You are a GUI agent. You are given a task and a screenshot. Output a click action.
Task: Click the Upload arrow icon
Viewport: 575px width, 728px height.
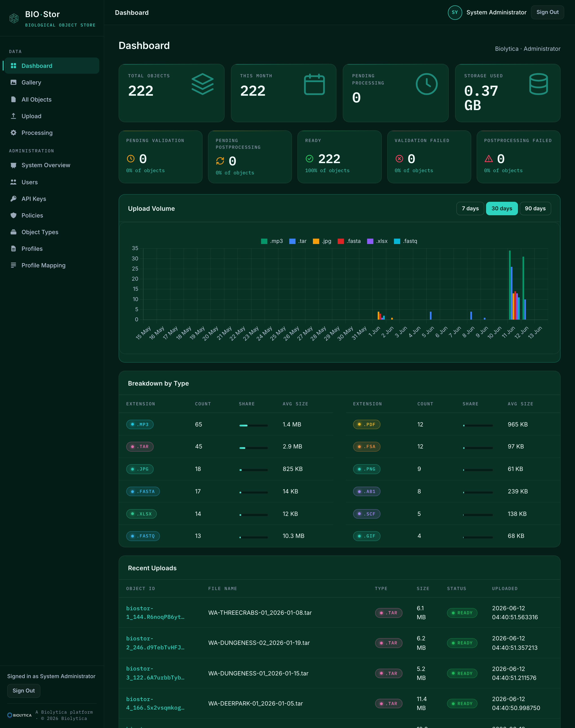point(13,116)
